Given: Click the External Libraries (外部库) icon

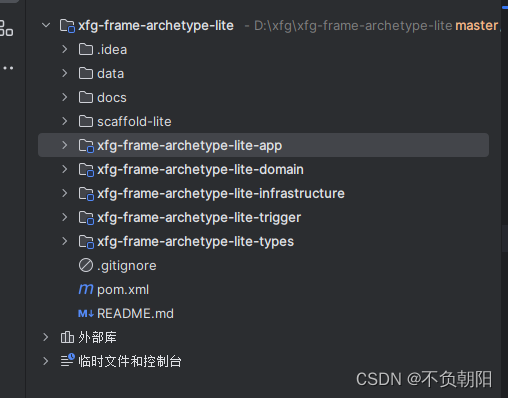Looking at the screenshot, I should (x=67, y=337).
